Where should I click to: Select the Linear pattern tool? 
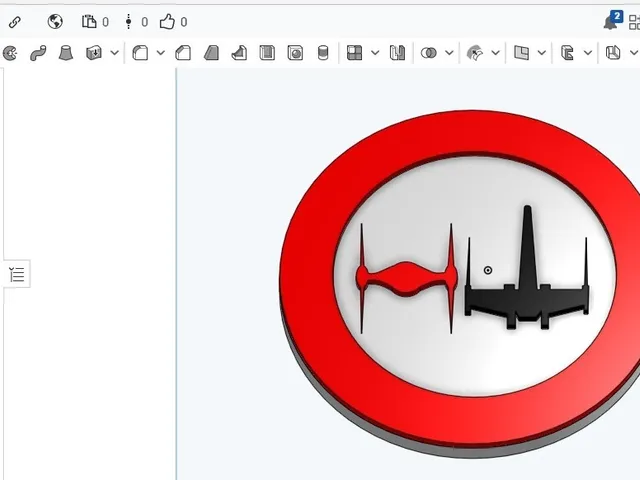click(354, 53)
